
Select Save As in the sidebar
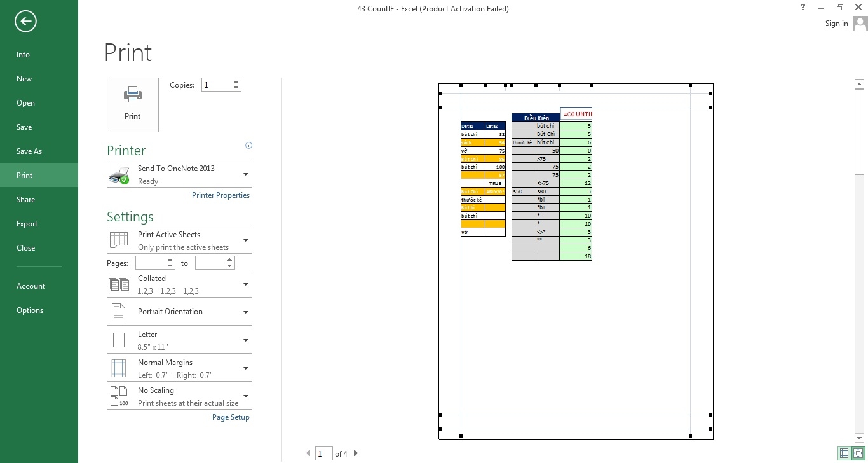click(29, 151)
